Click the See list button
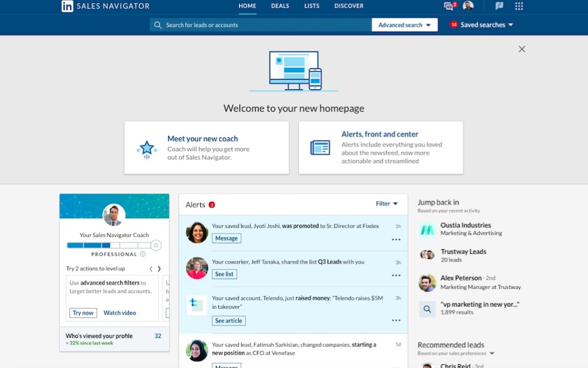The image size is (588, 368). (224, 274)
